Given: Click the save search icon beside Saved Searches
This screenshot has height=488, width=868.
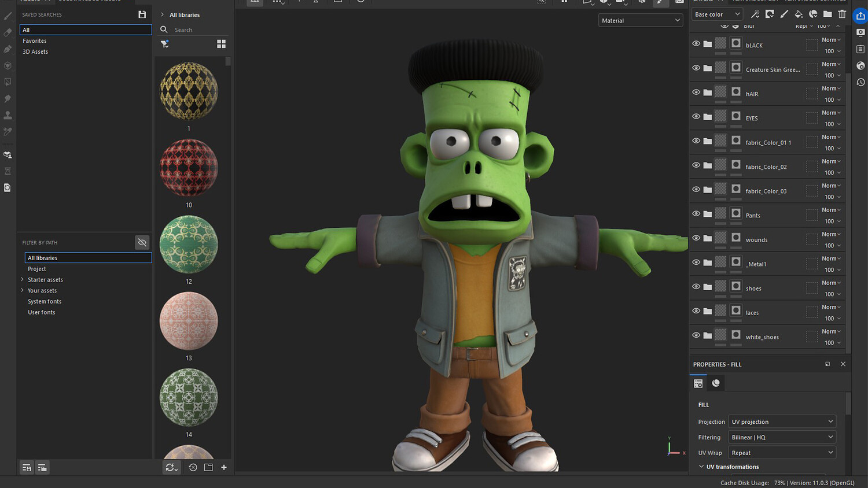Looking at the screenshot, I should (142, 14).
